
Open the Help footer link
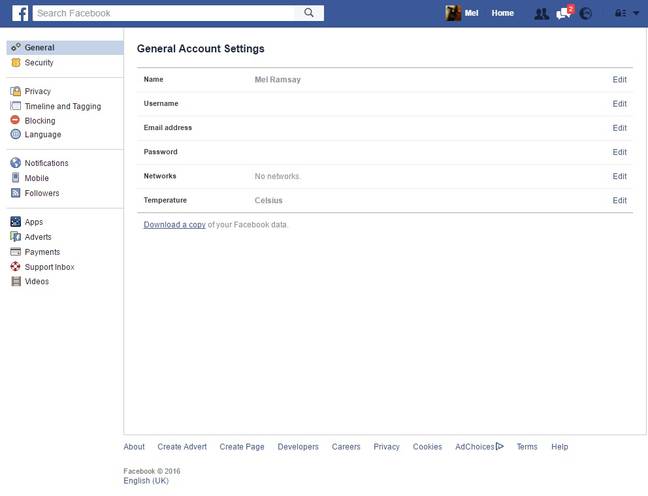(x=560, y=446)
